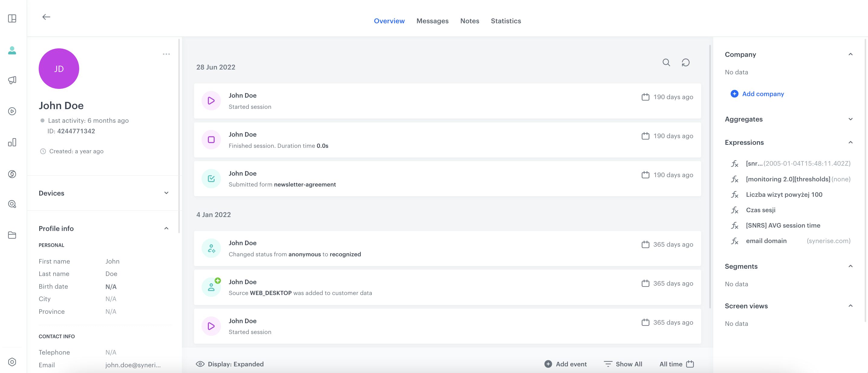Screen dimensions: 868x373
Task: Click the refresh icon in activity feed
Action: [686, 62]
